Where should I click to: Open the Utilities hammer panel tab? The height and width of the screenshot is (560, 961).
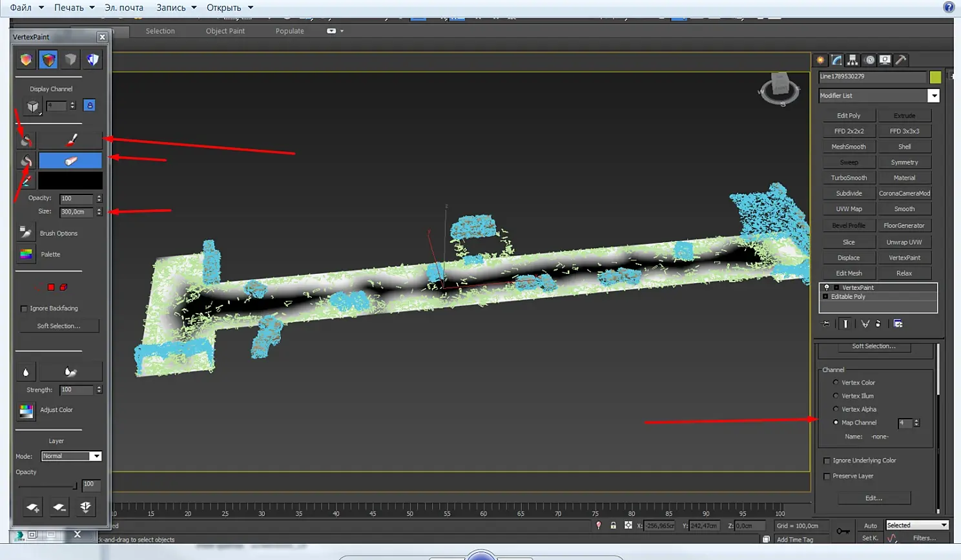[900, 60]
